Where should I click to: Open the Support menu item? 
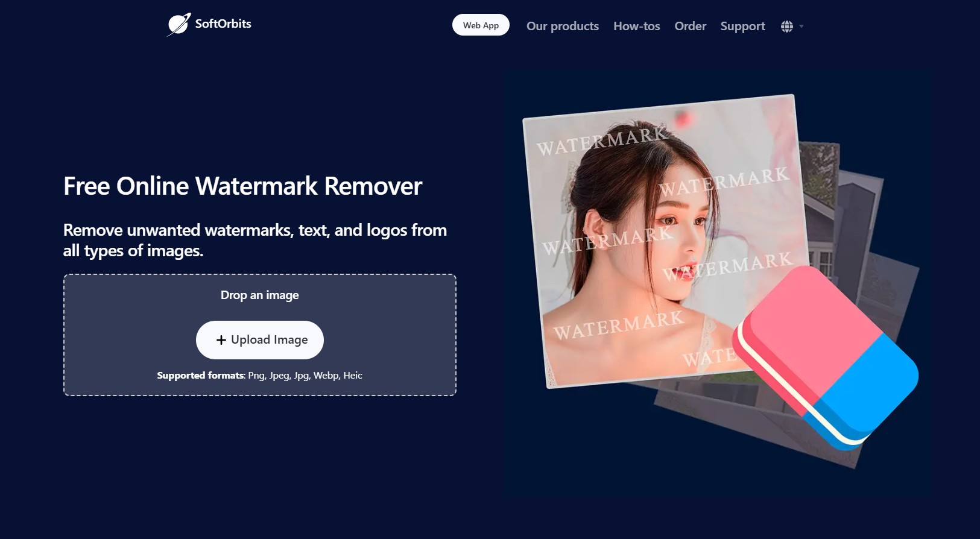tap(743, 27)
